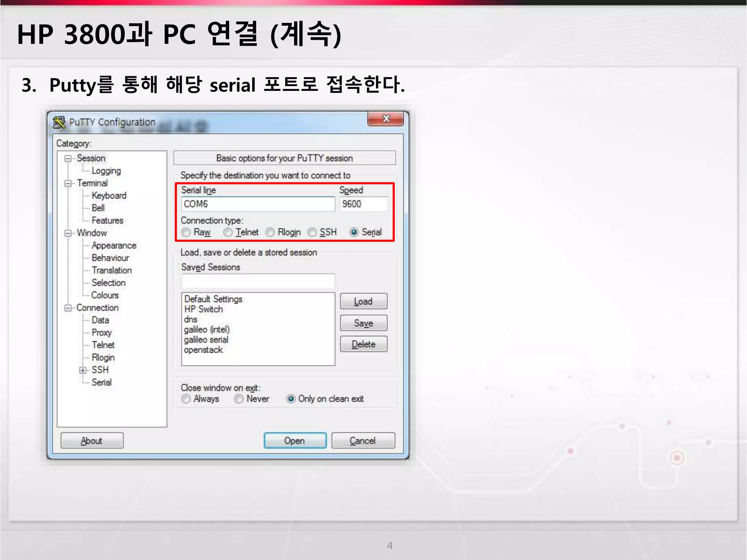Click the Save session button
747x560 pixels.
364,323
